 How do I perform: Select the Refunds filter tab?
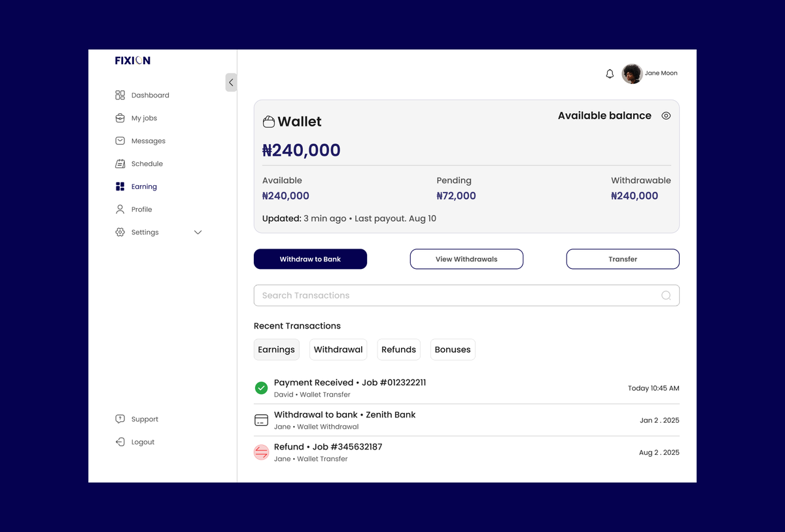pos(399,349)
